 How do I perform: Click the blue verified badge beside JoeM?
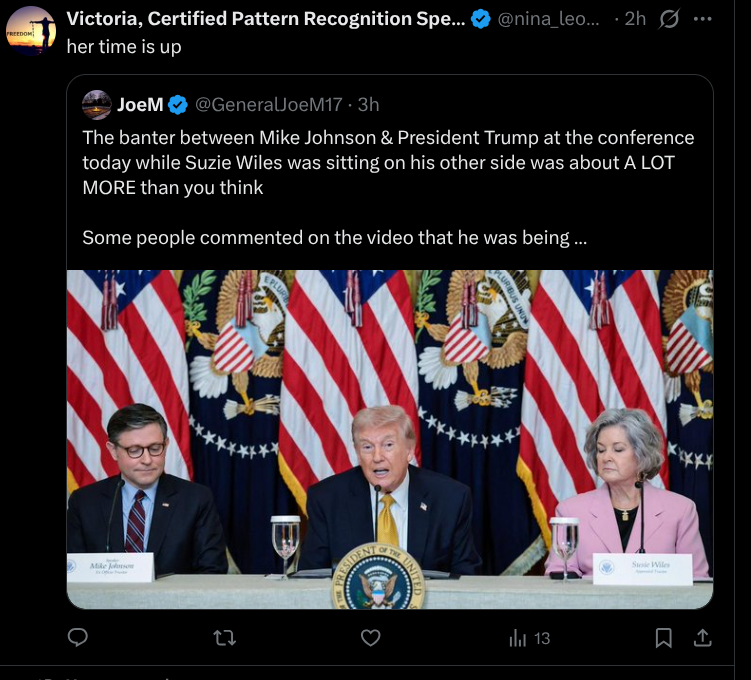[x=178, y=104]
